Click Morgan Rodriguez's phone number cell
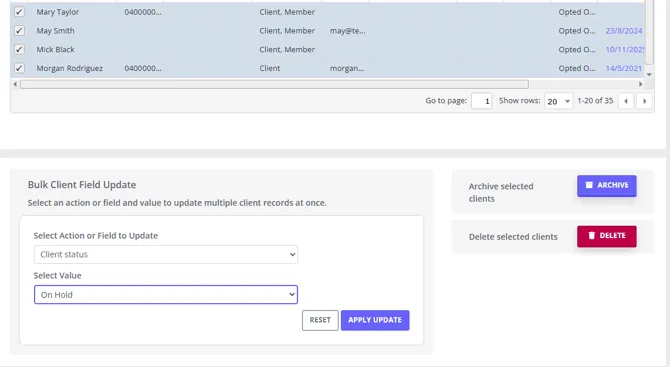Screen dimensions: 670x367 pyautogui.click(x=143, y=68)
